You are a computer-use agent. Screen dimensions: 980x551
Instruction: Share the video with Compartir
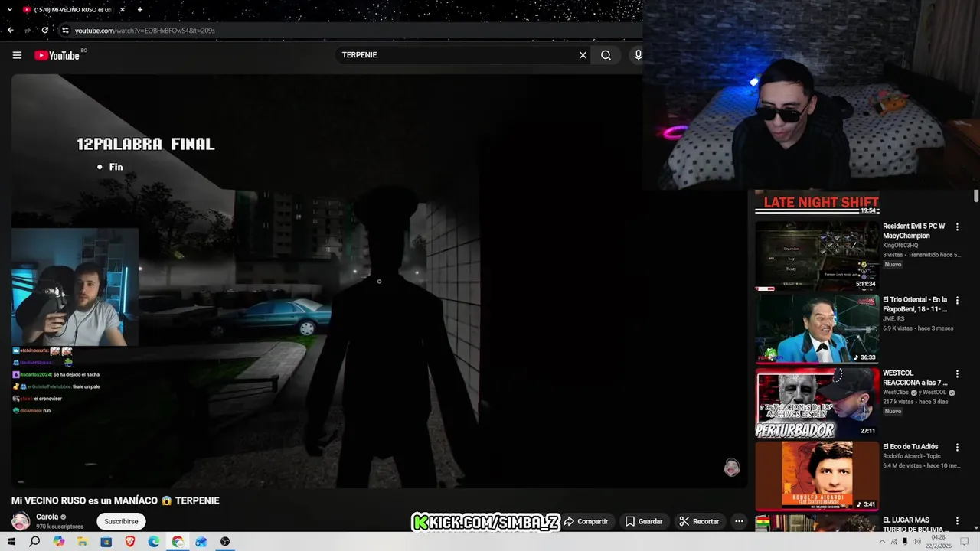point(586,521)
